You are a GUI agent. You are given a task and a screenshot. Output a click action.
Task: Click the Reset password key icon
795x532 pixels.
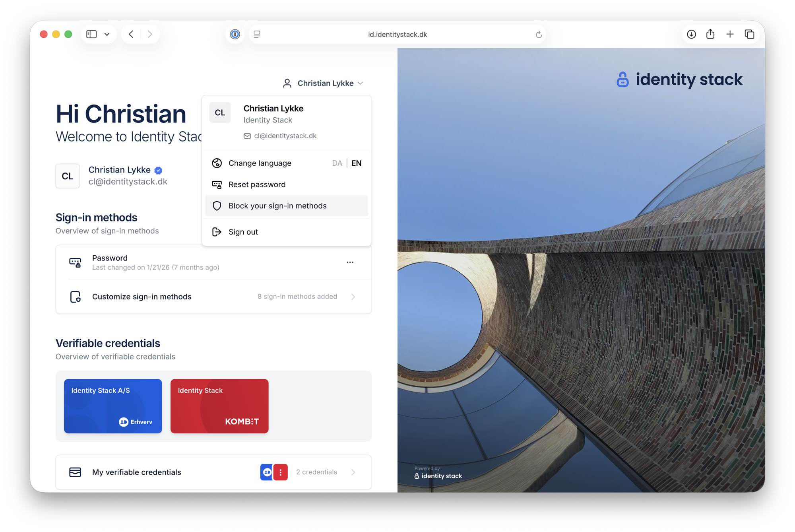coord(217,184)
